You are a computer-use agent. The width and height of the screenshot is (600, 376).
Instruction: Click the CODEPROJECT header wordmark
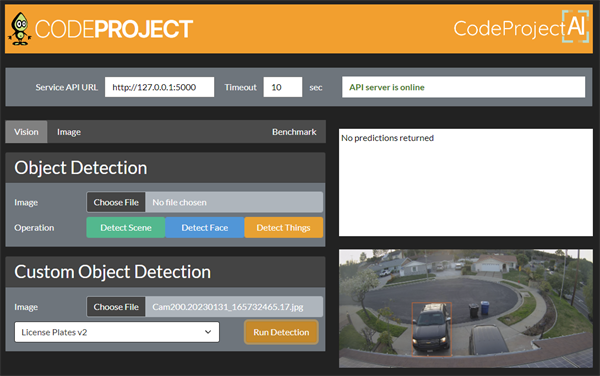point(114,29)
